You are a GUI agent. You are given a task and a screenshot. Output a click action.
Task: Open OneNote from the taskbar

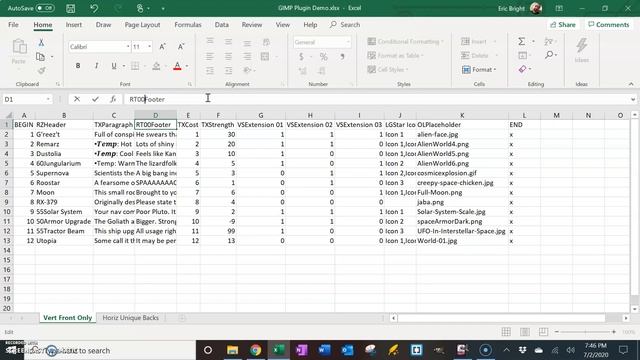tap(302, 350)
